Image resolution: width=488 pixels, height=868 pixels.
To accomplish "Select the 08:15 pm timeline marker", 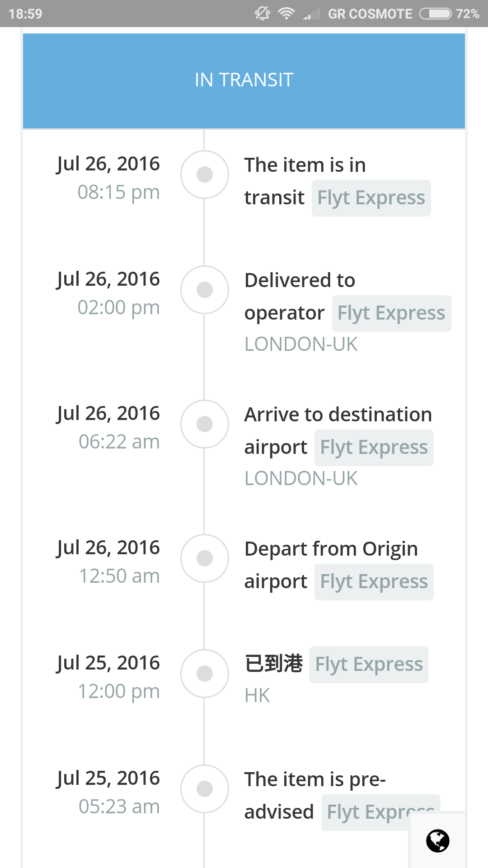I will [205, 175].
